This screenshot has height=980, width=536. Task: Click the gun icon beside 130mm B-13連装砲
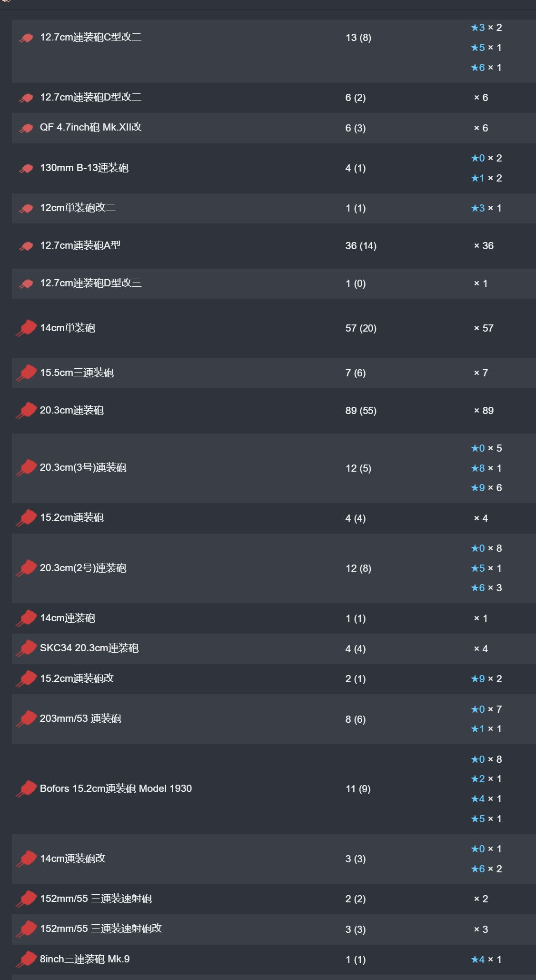[x=26, y=168]
